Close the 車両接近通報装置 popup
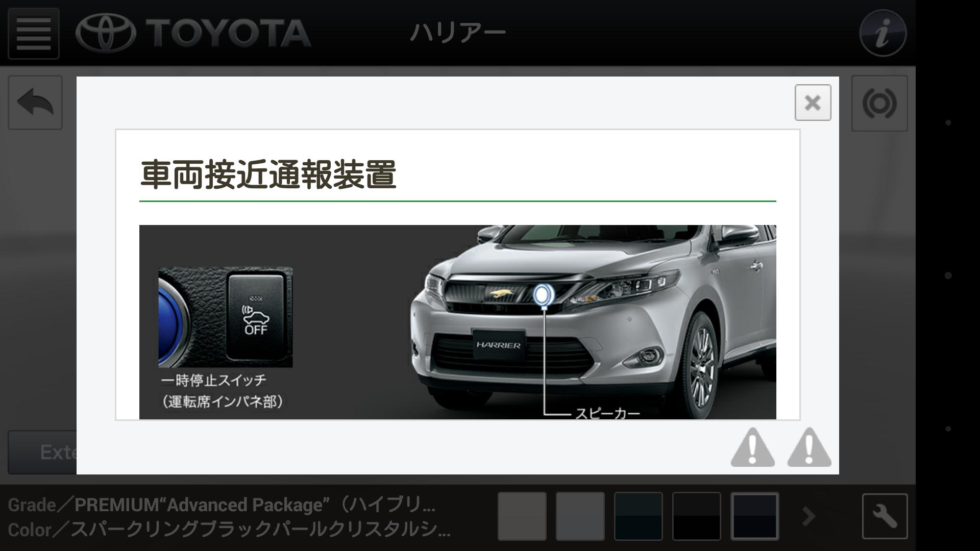The width and height of the screenshot is (980, 551). coord(813,103)
